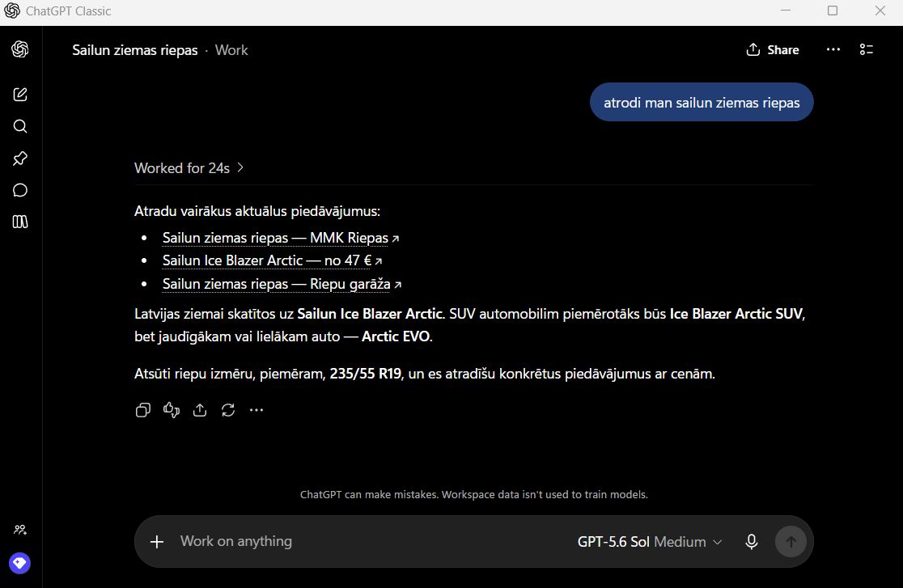Viewport: 903px width, 588px height.
Task: Click the ChatGPT Classic title bar app icon
Action: (x=12, y=11)
